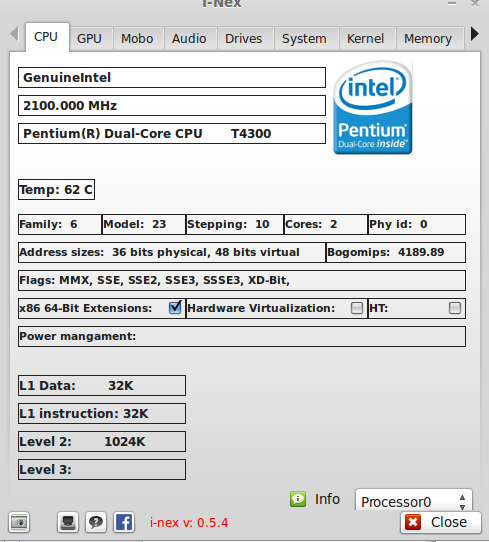
Task: Click the green Info icon
Action: 298,499
